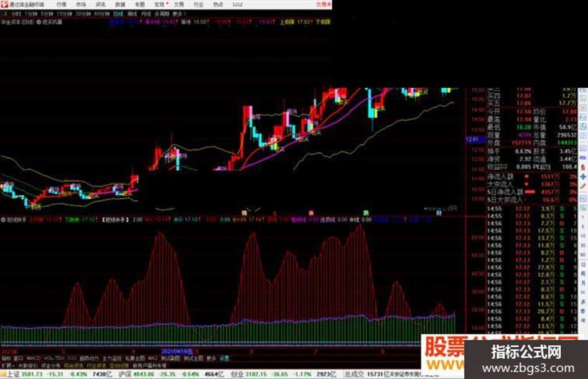The height and width of the screenshot is (379, 588).
Task: Expand the 更多 periods dropdown
Action: coord(179,14)
